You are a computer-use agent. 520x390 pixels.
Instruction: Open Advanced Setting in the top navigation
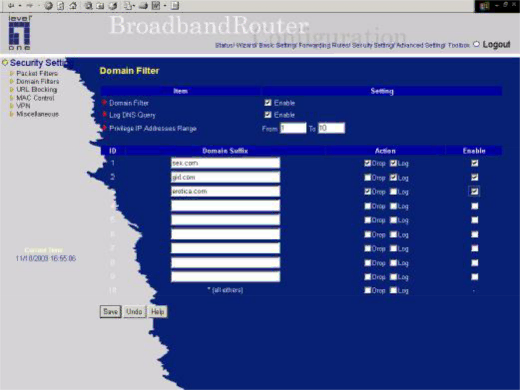421,45
